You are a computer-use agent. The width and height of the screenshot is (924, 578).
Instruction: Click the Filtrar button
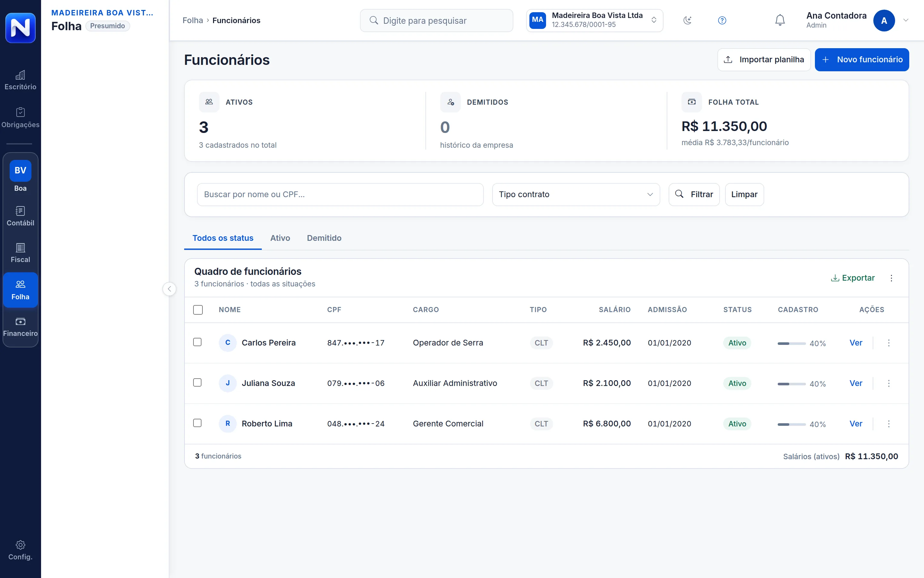tap(694, 195)
